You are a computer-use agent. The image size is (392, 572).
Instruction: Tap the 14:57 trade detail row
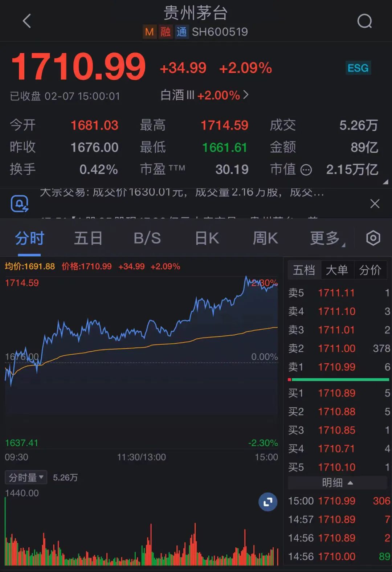point(339,519)
